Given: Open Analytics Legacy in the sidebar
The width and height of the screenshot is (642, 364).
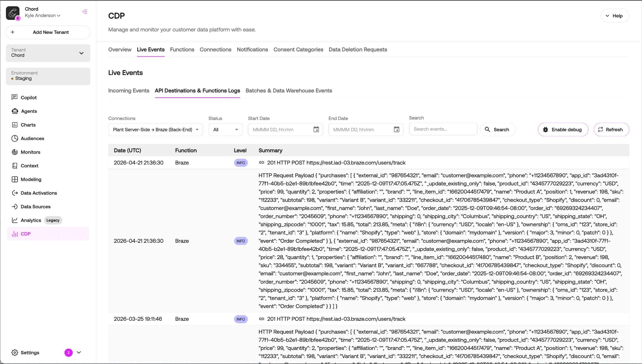Looking at the screenshot, I should point(37,220).
